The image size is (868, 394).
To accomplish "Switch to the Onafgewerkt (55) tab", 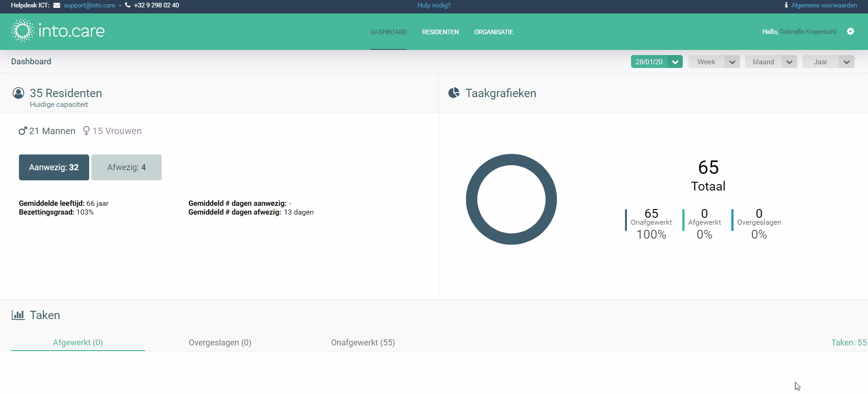I will [x=363, y=343].
